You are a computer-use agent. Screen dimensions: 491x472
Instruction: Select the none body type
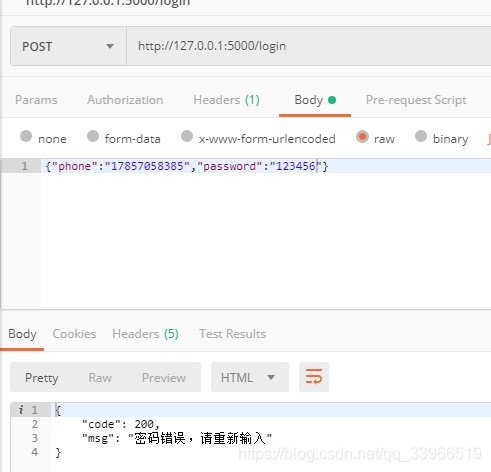point(43,138)
